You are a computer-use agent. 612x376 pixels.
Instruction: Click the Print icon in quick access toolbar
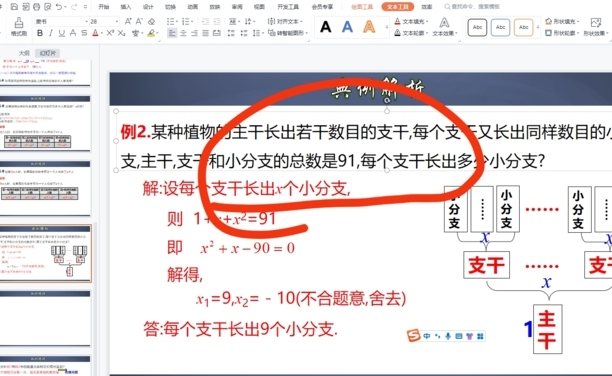[36, 6]
